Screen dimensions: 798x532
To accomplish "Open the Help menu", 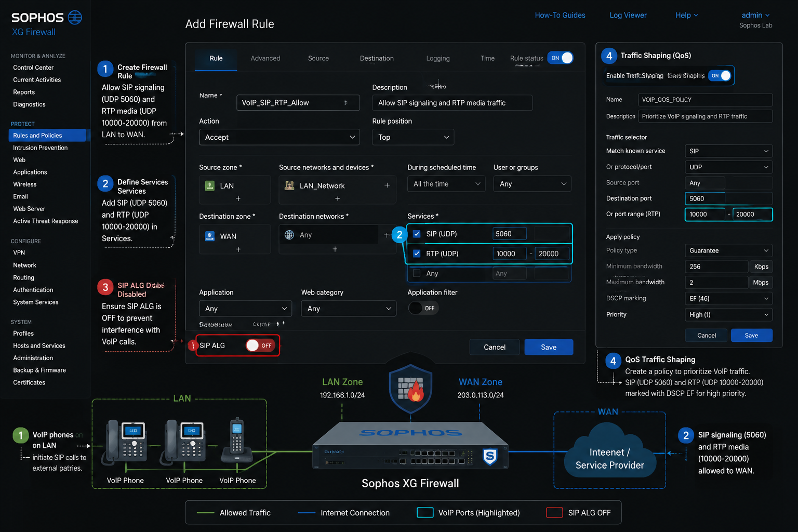I will tap(686, 15).
